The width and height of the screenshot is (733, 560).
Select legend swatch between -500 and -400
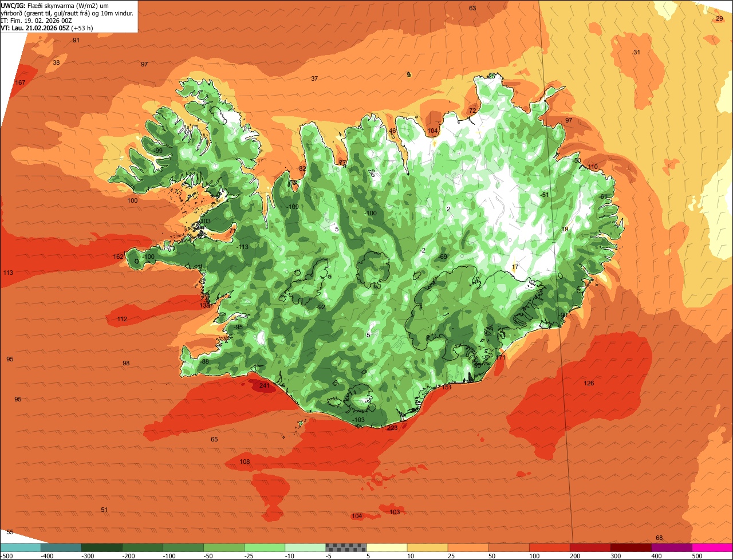[x=20, y=547]
